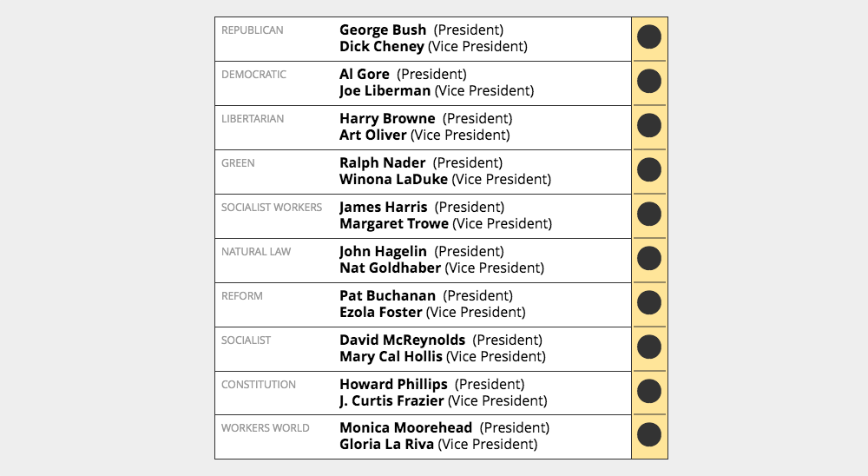The image size is (868, 476).
Task: Punch the vote hole for George Bush
Action: point(649,37)
